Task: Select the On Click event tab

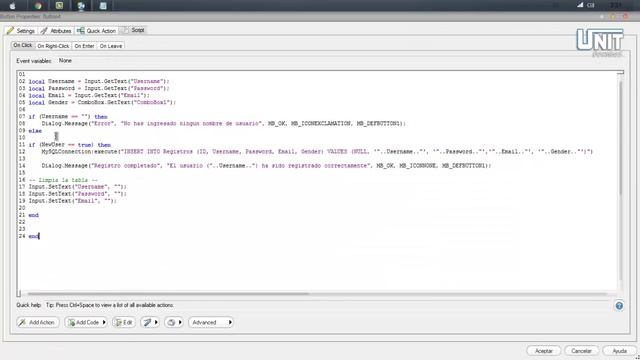Action: pyautogui.click(x=22, y=45)
